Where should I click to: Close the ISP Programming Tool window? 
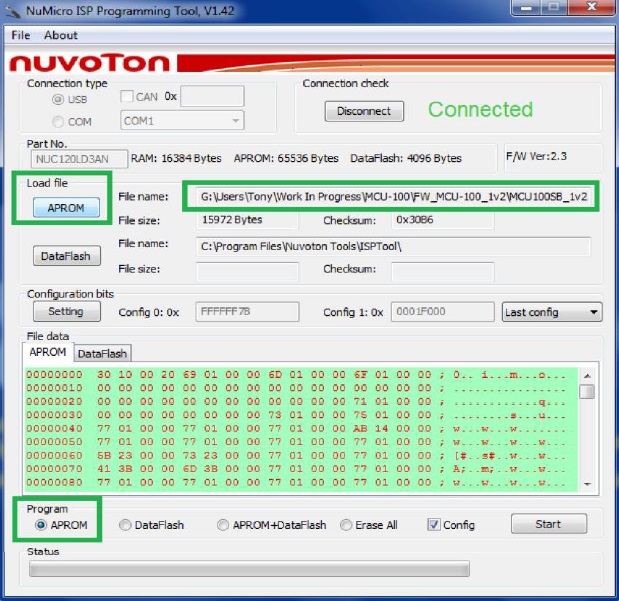(x=591, y=7)
